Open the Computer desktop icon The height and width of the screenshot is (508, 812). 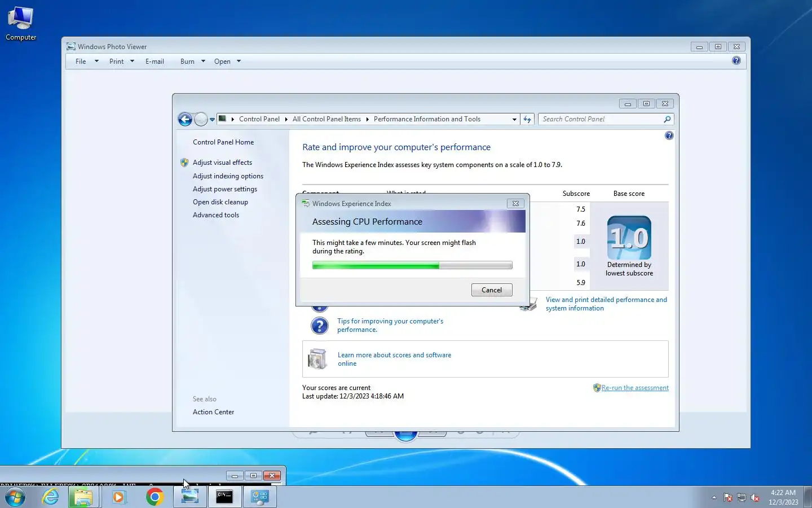21,24
